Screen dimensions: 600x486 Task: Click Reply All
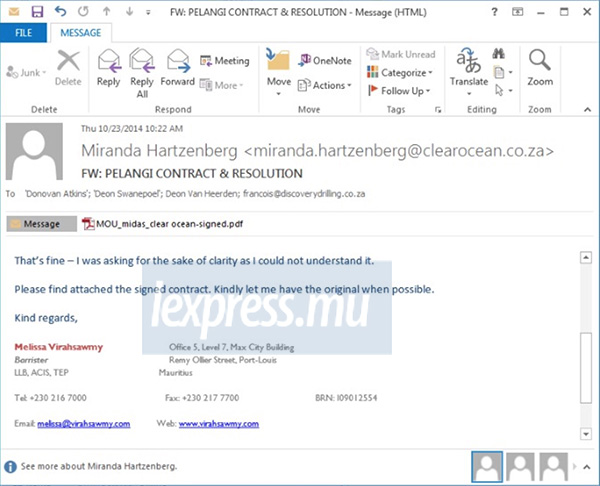(142, 73)
